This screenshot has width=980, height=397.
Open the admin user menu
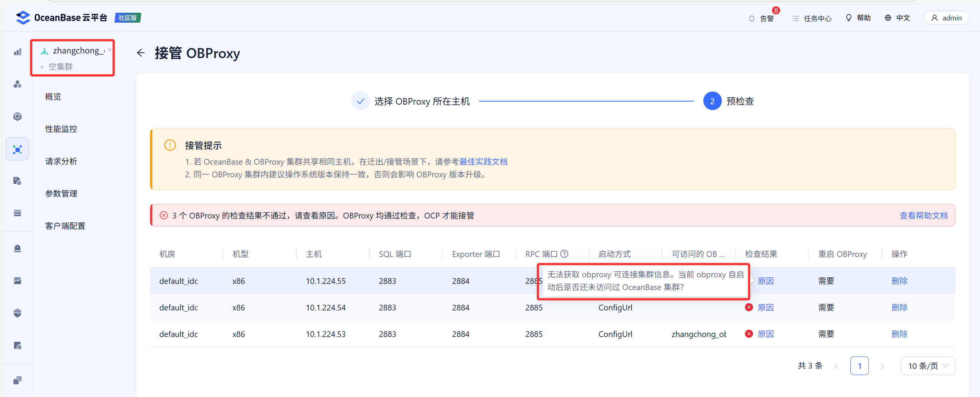pyautogui.click(x=946, y=18)
